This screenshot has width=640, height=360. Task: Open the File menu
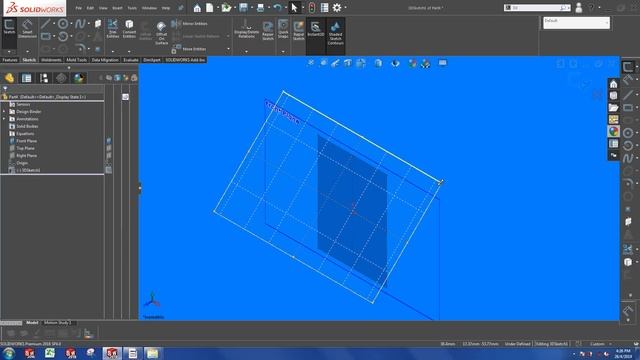(x=78, y=8)
